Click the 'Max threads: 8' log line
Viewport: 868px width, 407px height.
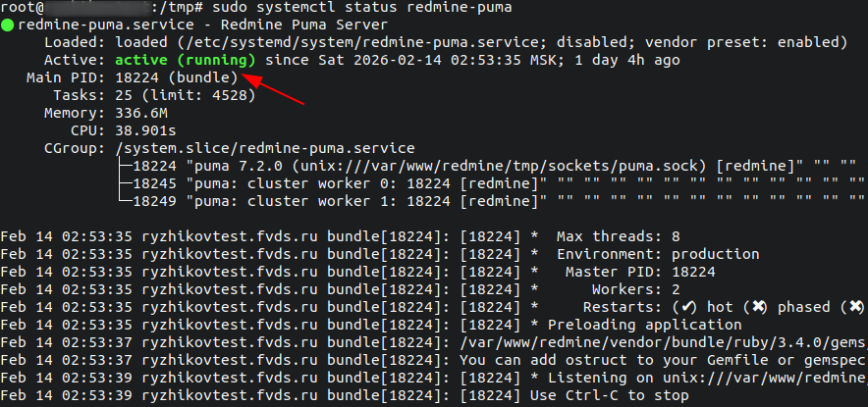[618, 236]
